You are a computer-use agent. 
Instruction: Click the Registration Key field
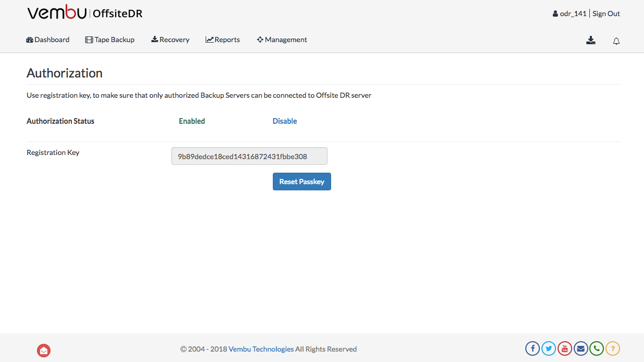(x=249, y=156)
